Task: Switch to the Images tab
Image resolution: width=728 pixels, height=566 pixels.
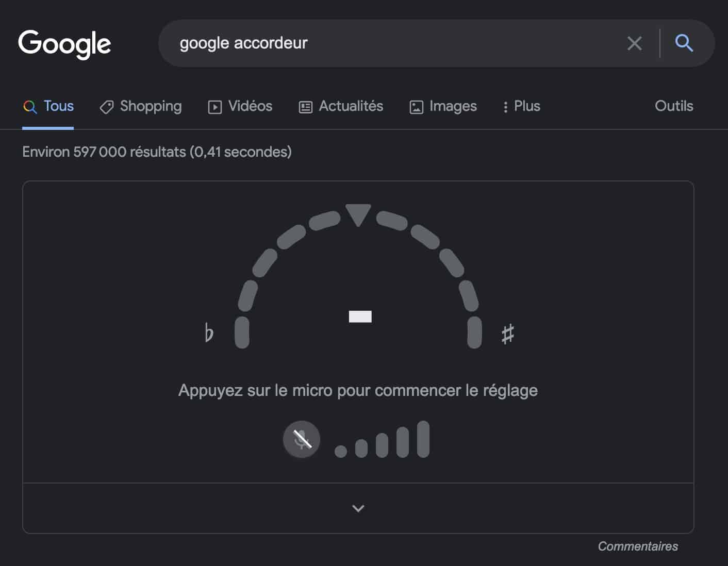Action: click(x=443, y=106)
